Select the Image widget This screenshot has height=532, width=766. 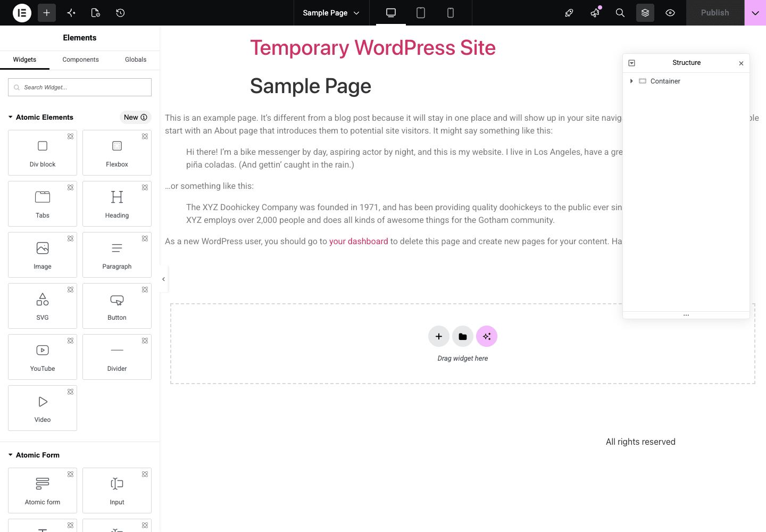43,255
